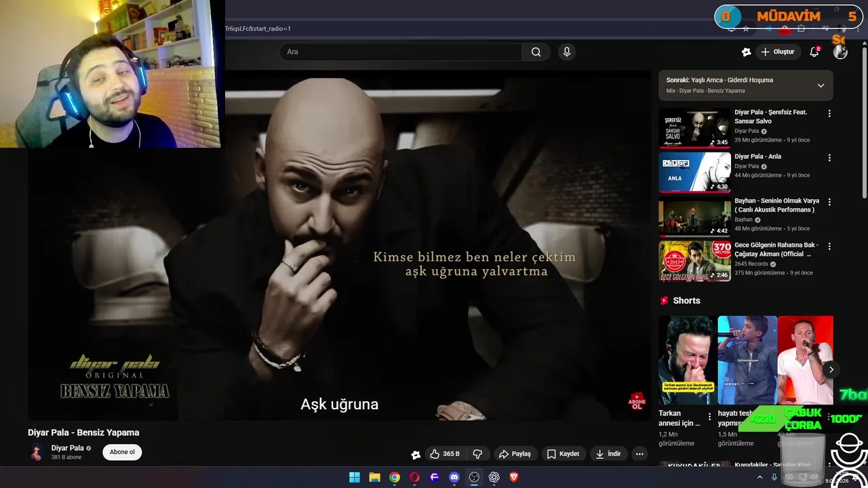
Task: Open the account avatar menu
Action: tap(840, 52)
